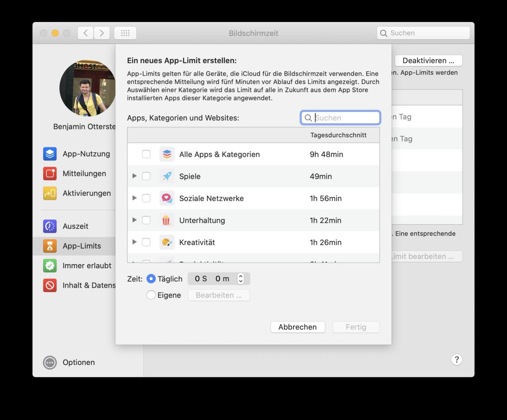This screenshot has height=420, width=507.
Task: Click the 49min value for Spiele
Action: pyautogui.click(x=321, y=176)
